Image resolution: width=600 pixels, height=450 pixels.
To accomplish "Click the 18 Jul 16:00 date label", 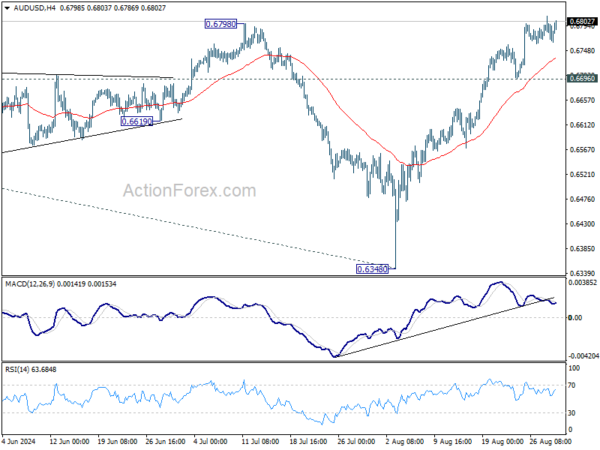I will (308, 441).
